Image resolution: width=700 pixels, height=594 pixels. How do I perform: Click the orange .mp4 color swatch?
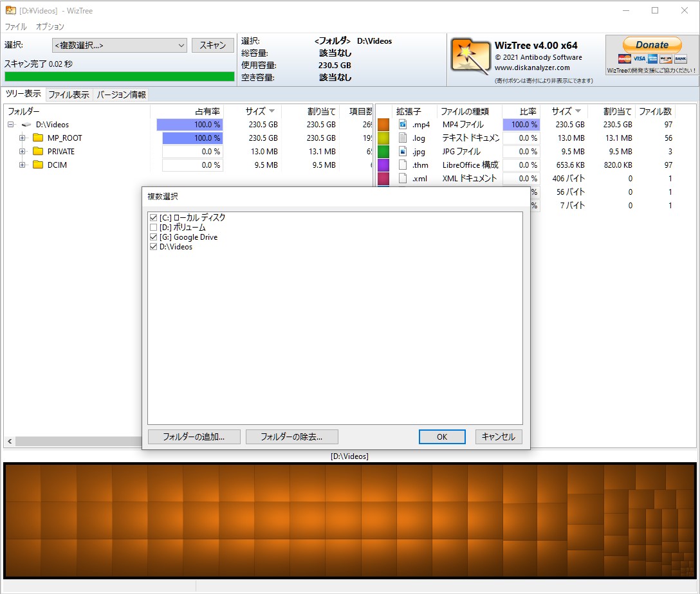(383, 125)
